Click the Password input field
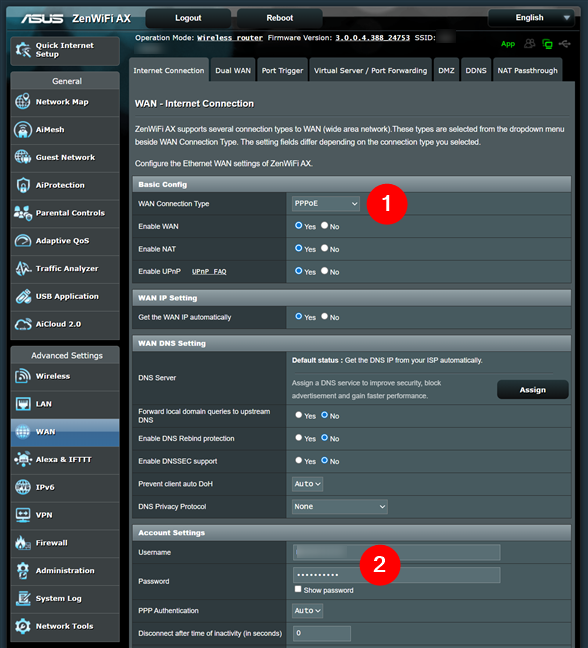Image resolution: width=588 pixels, height=648 pixels. click(397, 575)
